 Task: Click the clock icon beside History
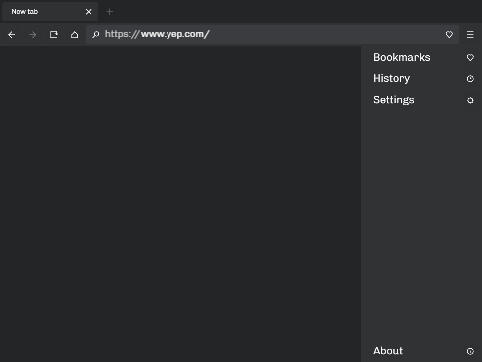pyautogui.click(x=470, y=79)
